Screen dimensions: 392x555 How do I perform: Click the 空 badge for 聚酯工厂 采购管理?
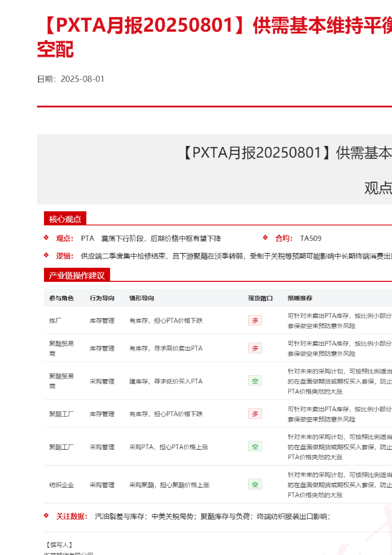tap(255, 446)
